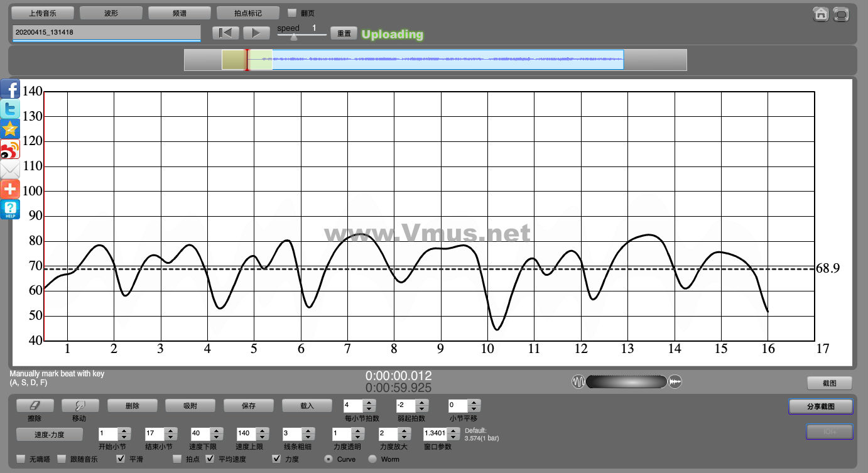Click the 上传音乐 upload music button
The width and height of the screenshot is (868, 473).
(x=43, y=13)
